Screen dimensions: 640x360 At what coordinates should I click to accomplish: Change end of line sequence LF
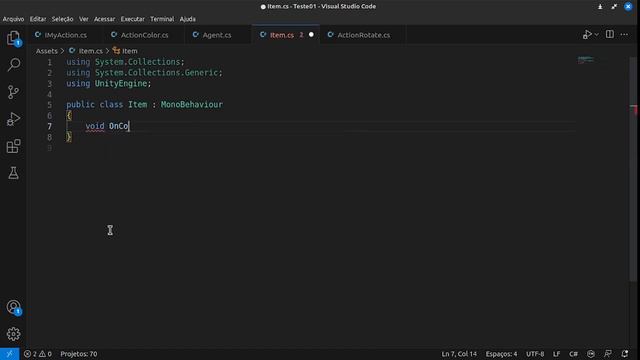pos(556,354)
